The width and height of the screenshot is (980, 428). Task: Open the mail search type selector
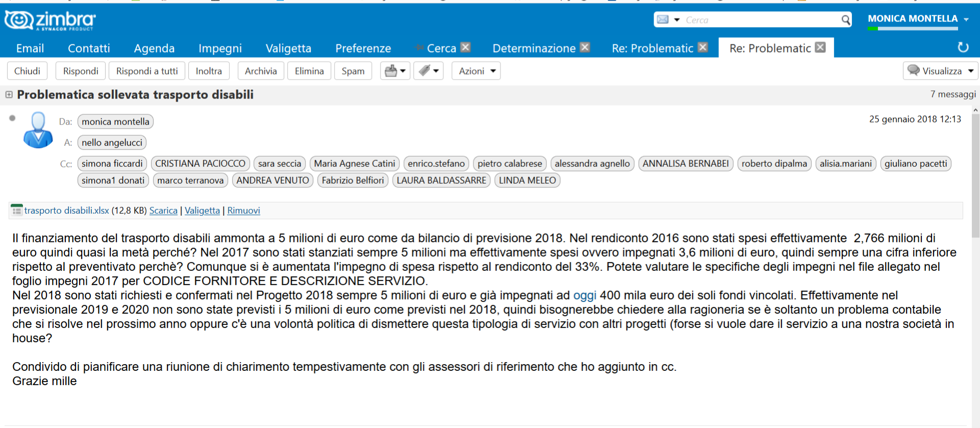668,20
